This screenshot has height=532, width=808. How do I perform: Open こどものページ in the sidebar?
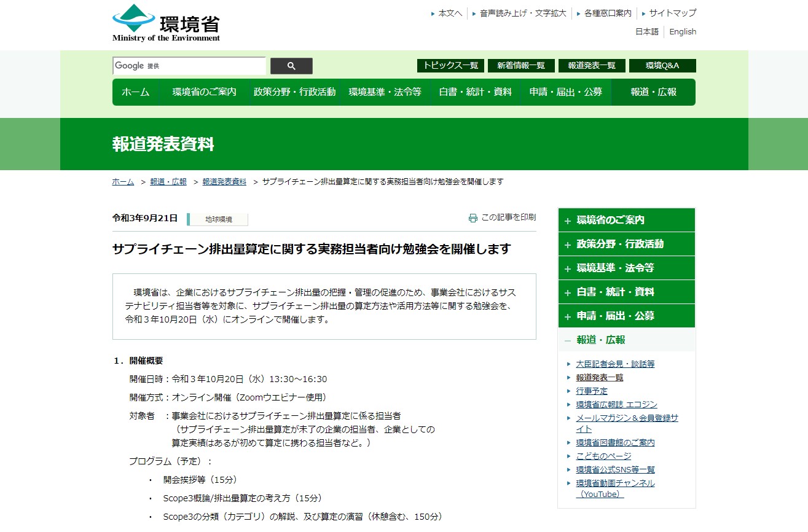coord(604,456)
